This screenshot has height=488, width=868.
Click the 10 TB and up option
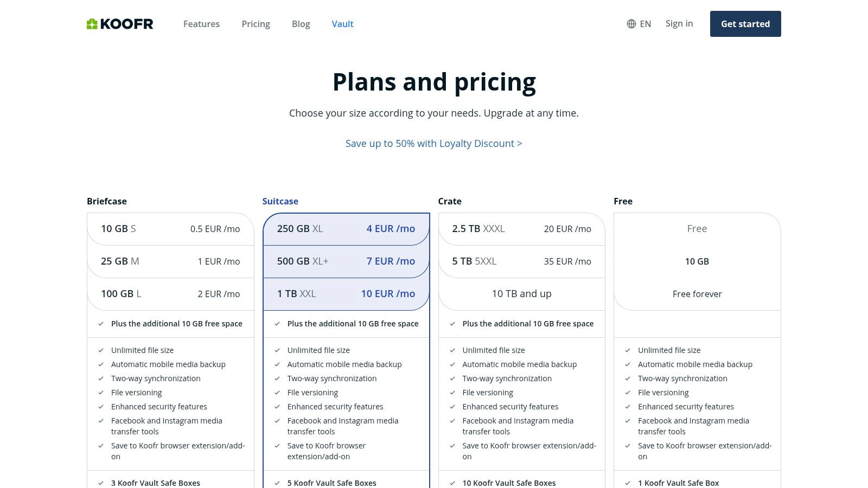pos(521,294)
